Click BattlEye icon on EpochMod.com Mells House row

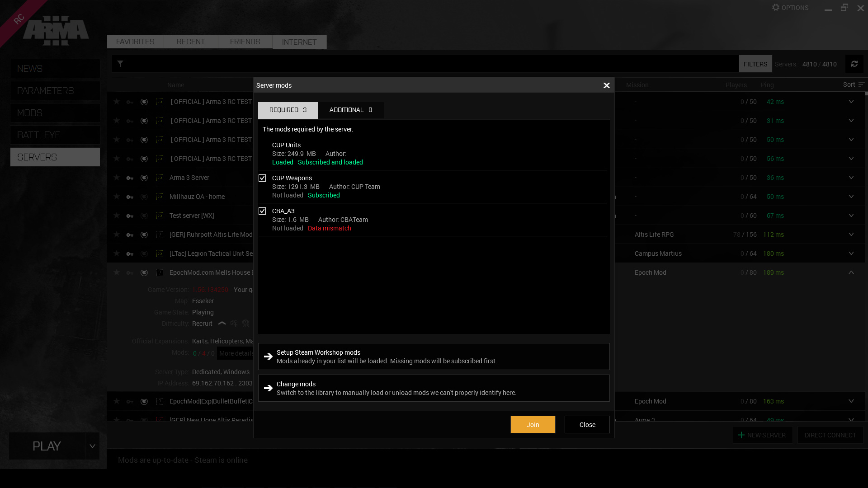pyautogui.click(x=144, y=272)
